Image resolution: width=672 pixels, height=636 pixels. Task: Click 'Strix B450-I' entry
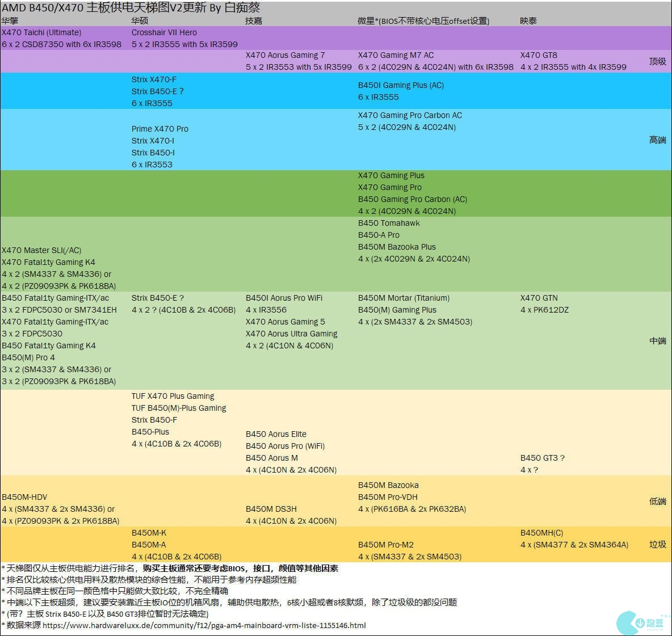(x=153, y=153)
